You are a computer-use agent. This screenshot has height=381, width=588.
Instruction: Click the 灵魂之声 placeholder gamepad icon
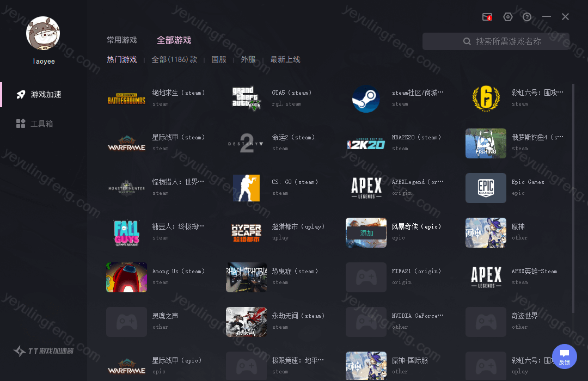126,322
